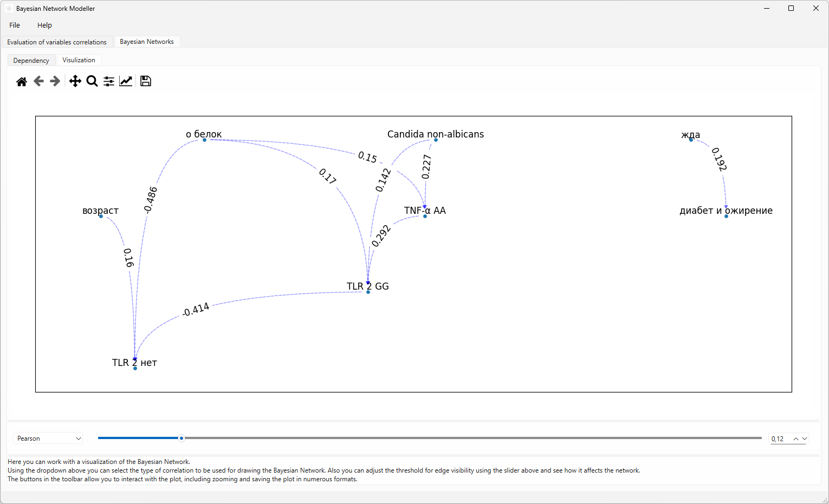Open the Evaluation of variables correlations tab
Viewport: 829px width, 504px height.
[57, 42]
